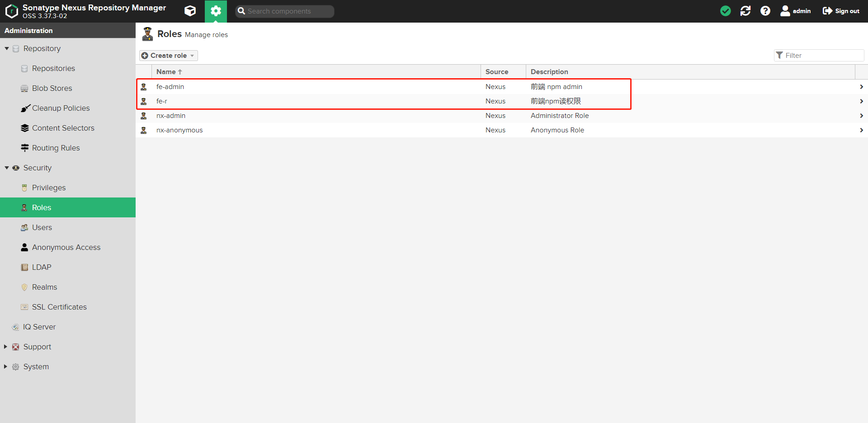Open fe-r role details chevron

(x=861, y=101)
